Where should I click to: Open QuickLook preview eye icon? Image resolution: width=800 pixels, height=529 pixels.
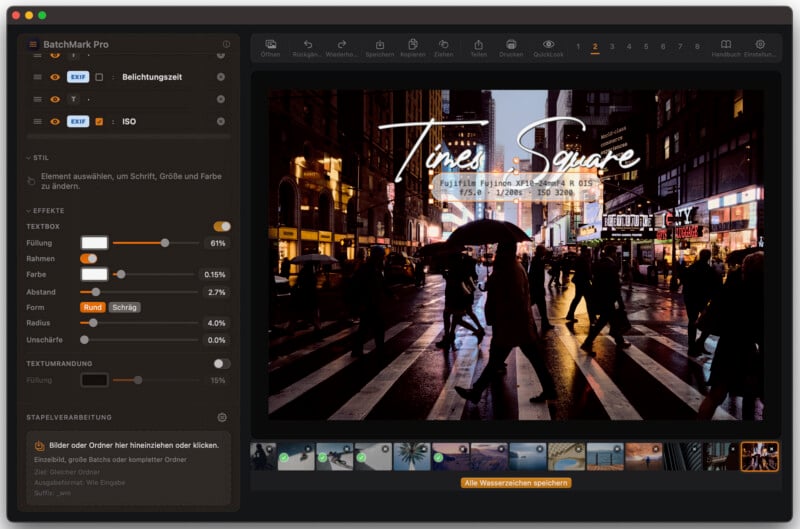[x=548, y=45]
